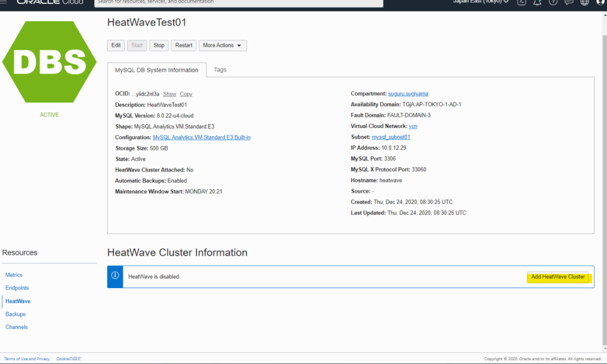Viewport: 607px width, 364px height.
Task: Open Metrics in Resources list
Action: (14, 275)
